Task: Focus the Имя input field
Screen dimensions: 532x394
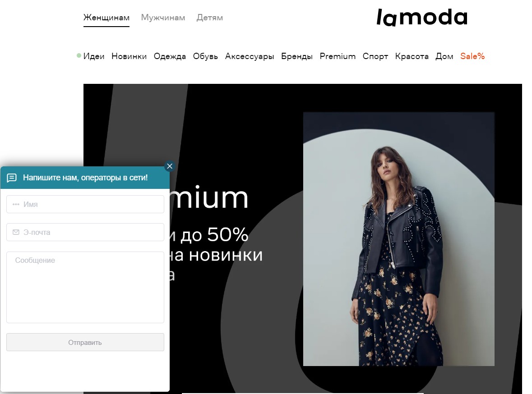Action: (85, 205)
